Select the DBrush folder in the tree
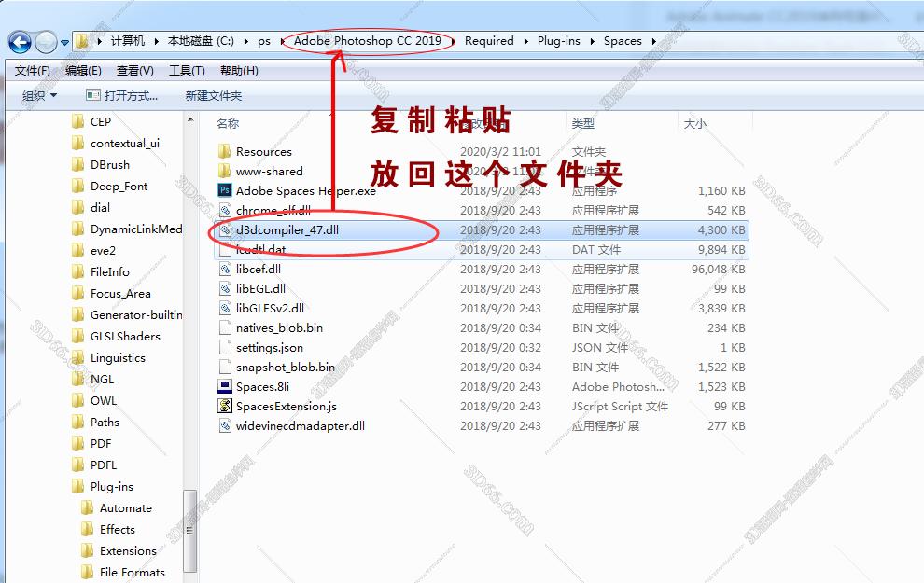Image resolution: width=924 pixels, height=583 pixels. (x=101, y=164)
